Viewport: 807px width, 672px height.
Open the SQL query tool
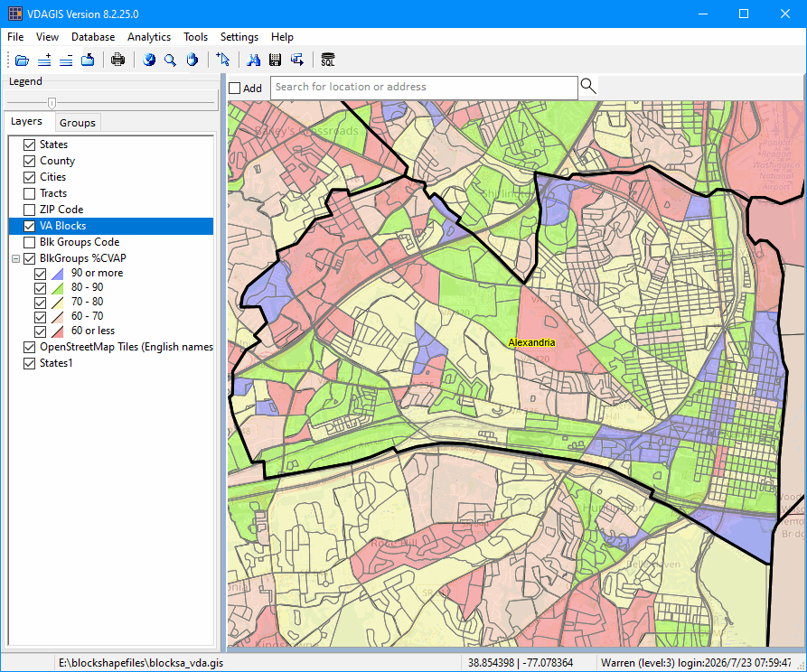coord(328,60)
